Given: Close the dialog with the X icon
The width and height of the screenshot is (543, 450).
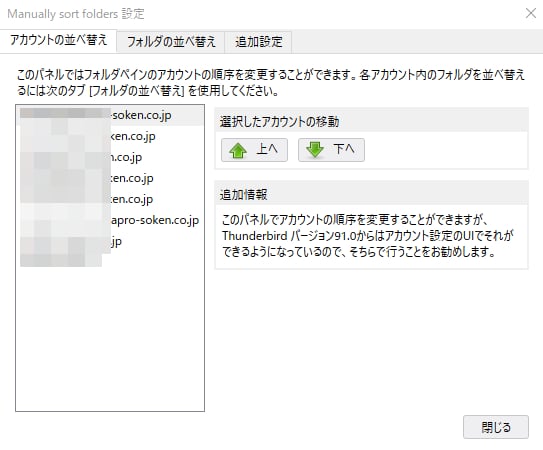Looking at the screenshot, I should coord(531,13).
